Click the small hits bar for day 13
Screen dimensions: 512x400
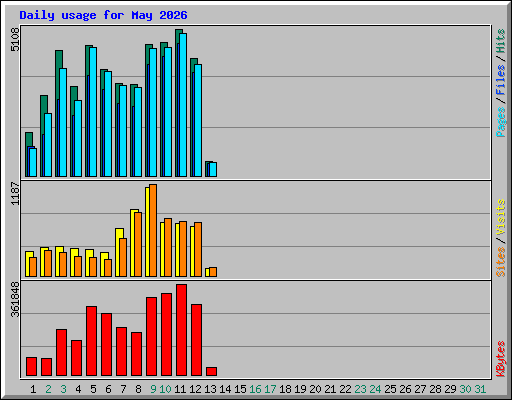click(207, 169)
